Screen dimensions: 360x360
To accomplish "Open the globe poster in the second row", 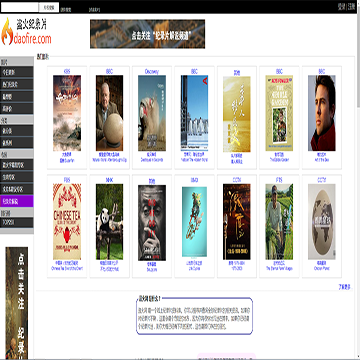I will [x=322, y=222].
